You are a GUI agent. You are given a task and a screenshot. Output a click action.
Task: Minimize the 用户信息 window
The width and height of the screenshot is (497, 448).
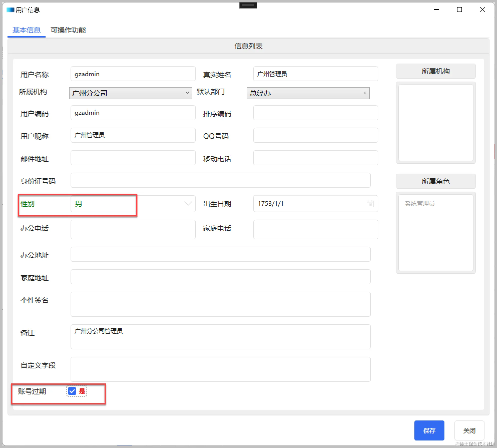(437, 10)
